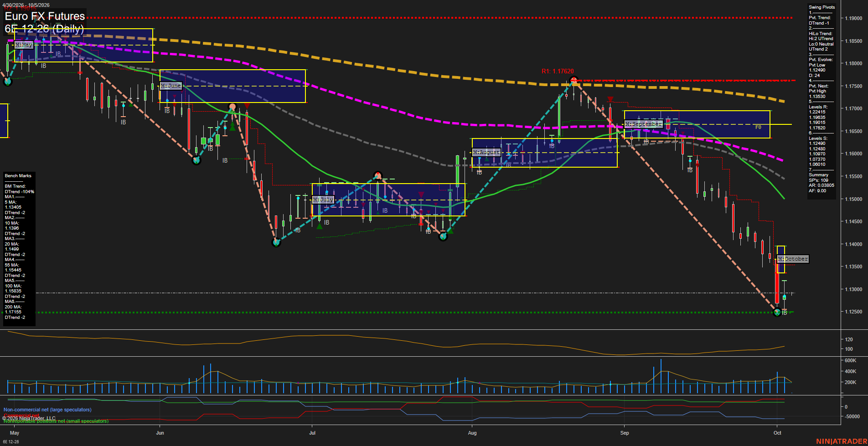868x446 pixels.
Task: Click the F0 label in September box
Action: tap(758, 127)
